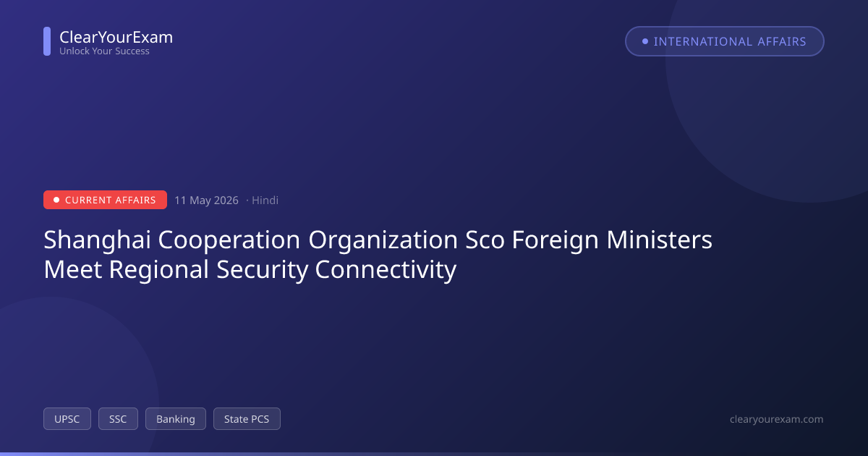Choose the Banking tag

(176, 419)
